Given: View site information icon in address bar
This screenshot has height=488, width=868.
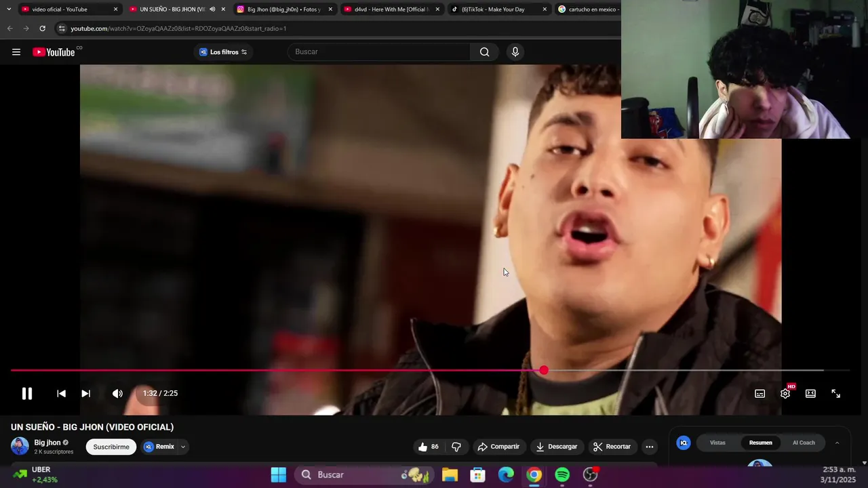Looking at the screenshot, I should [62, 28].
